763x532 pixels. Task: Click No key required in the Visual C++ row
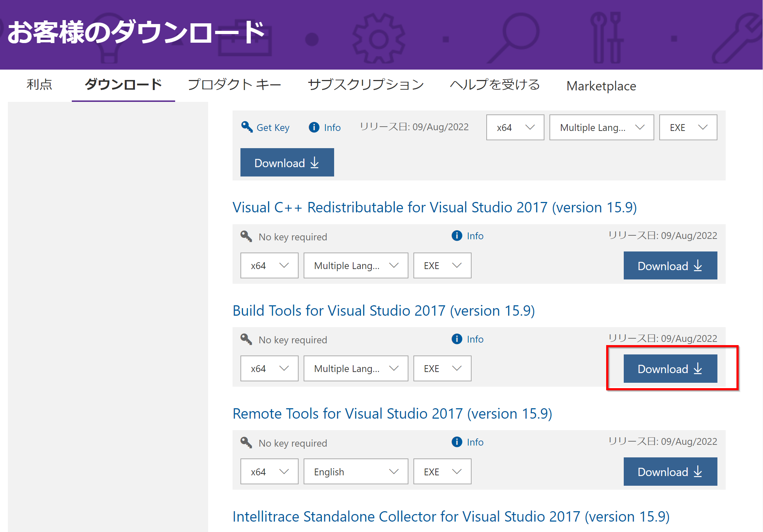[x=293, y=237]
